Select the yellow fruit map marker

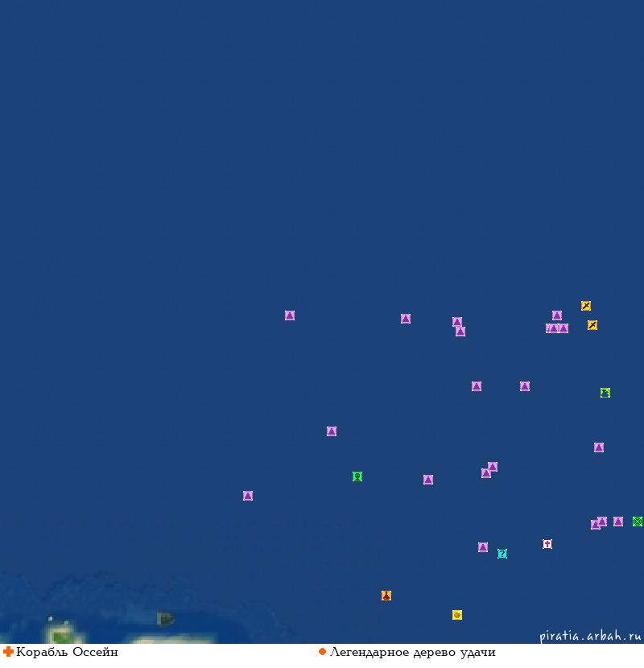[x=457, y=615]
